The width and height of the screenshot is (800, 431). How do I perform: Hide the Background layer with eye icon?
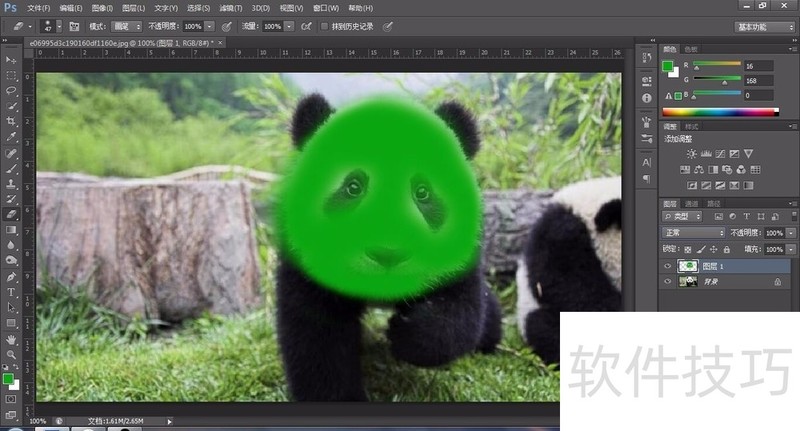point(667,281)
